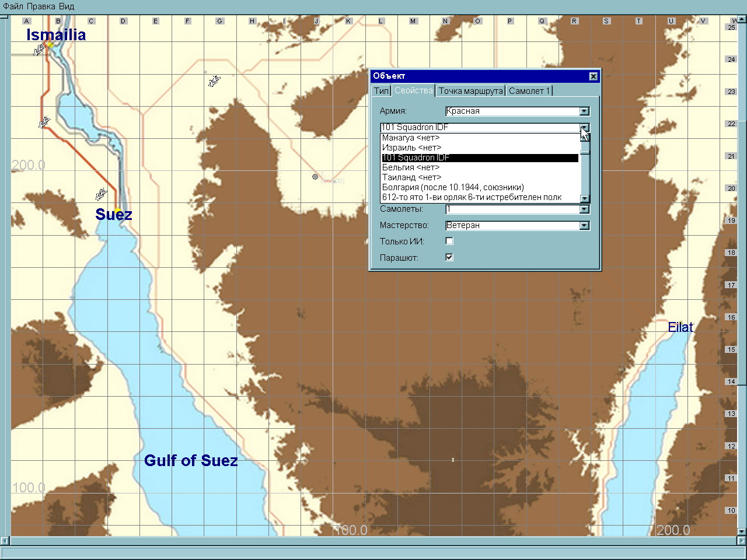Switch to the Тип tab
Viewport: 747px width, 560px height.
381,90
